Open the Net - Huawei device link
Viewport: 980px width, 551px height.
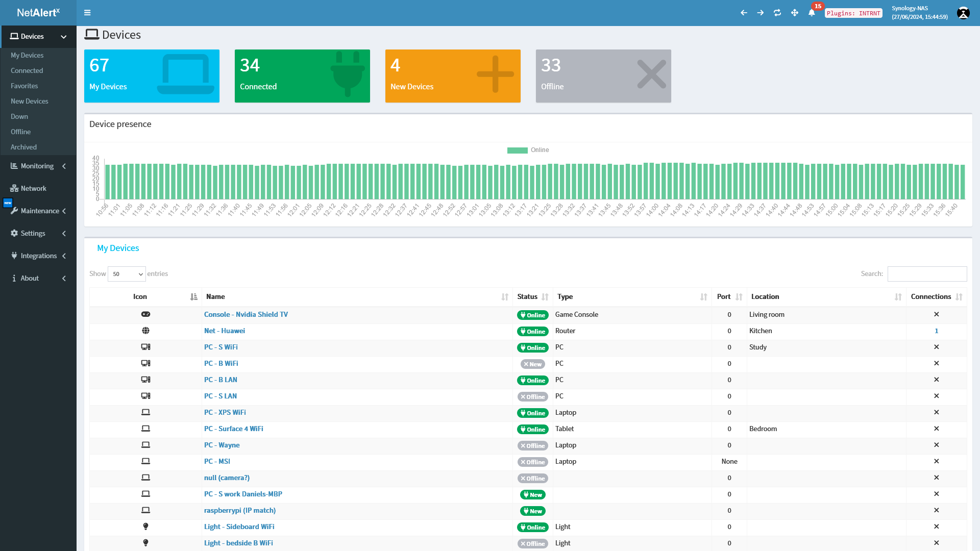pyautogui.click(x=224, y=331)
